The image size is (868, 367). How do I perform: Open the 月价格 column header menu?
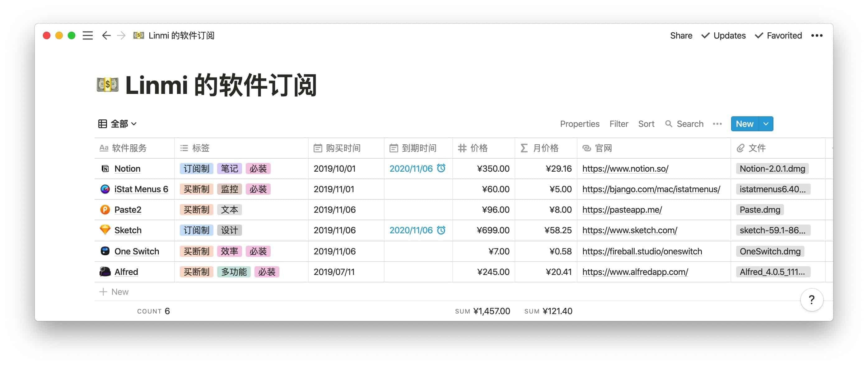[546, 148]
